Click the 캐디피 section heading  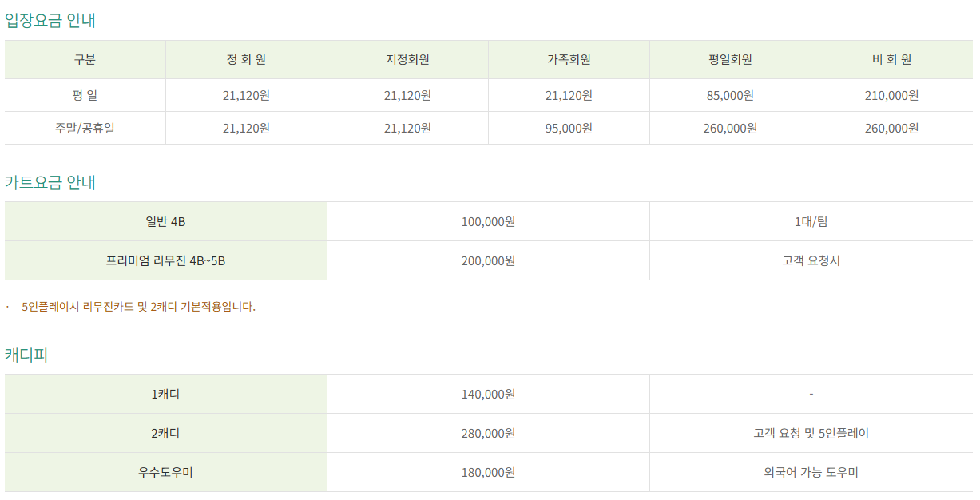coord(26,355)
